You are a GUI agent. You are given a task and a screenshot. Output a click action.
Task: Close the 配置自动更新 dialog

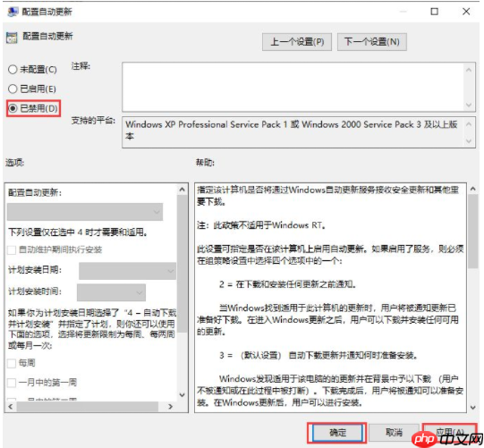pos(466,12)
